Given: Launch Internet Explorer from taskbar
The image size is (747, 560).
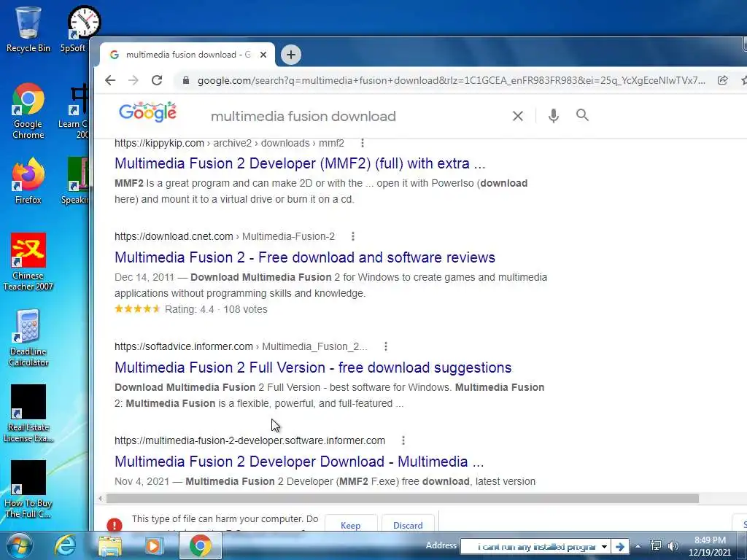Looking at the screenshot, I should (x=65, y=545).
